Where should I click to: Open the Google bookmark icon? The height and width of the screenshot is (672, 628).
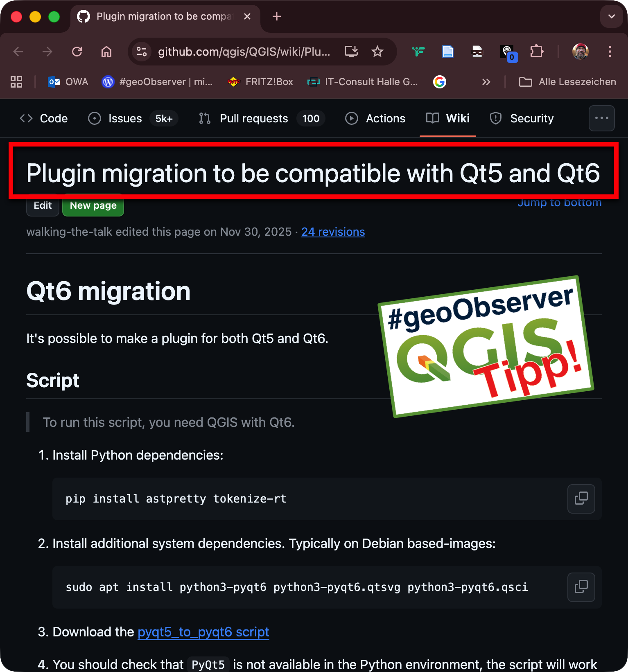(439, 82)
